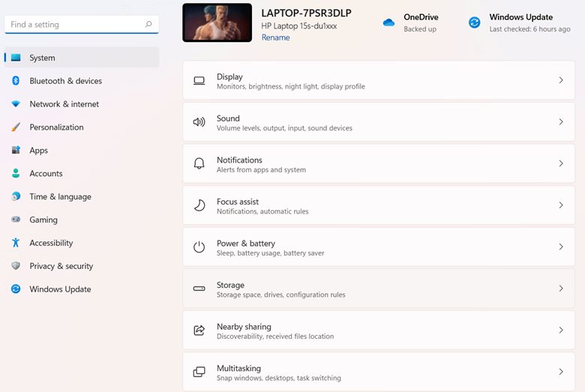Viewport: 585px width, 392px height.
Task: Click the Accounts person icon
Action: point(16,173)
